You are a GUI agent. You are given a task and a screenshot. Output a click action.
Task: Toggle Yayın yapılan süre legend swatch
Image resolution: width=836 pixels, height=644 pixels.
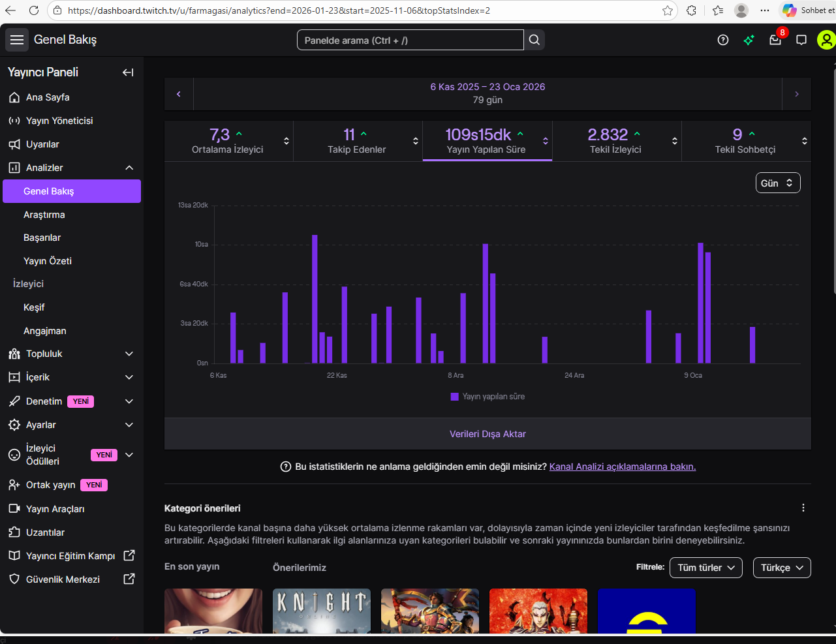tap(455, 397)
